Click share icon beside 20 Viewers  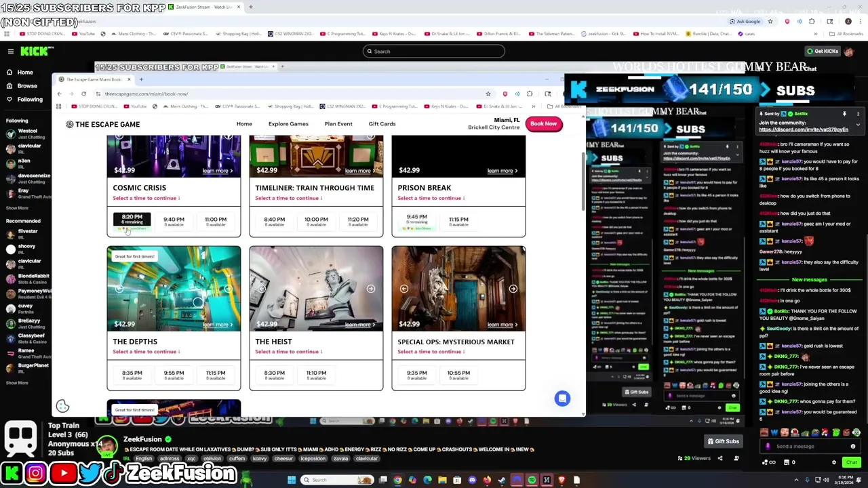coord(720,459)
